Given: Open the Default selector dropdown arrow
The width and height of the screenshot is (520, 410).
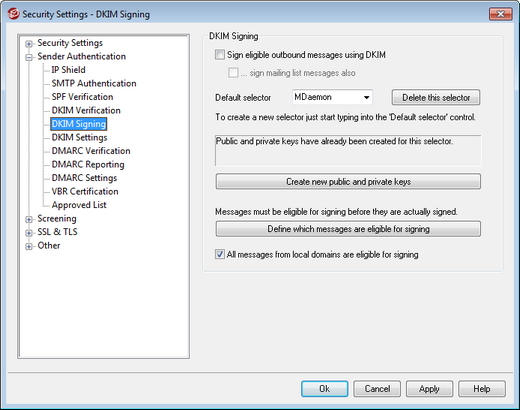Looking at the screenshot, I should (367, 97).
